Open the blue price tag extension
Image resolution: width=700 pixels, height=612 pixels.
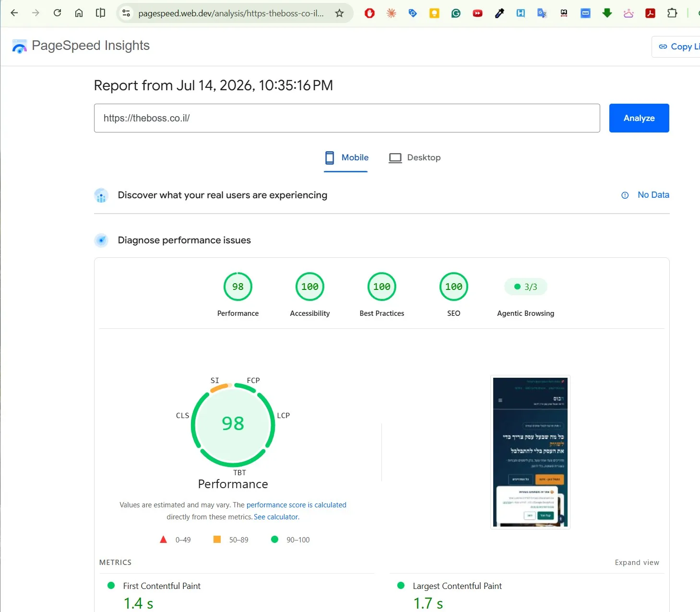[413, 13]
